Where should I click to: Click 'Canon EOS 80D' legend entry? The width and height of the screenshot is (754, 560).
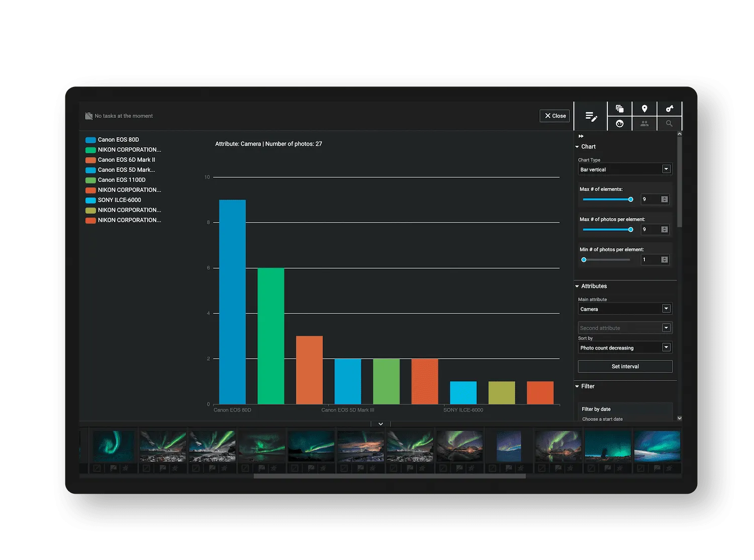point(112,140)
